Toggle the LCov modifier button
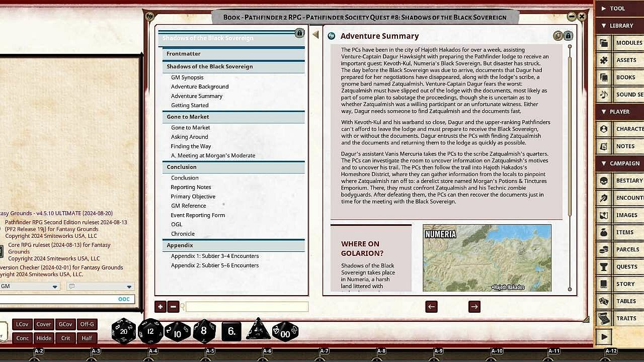The image size is (644, 362). pos(22,324)
